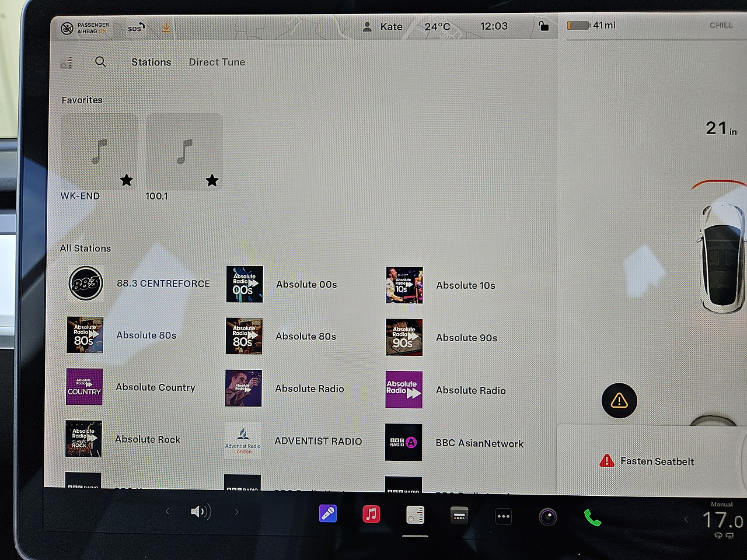Tap the 41 mi battery range indicator
Screen dimensions: 747x560
(x=591, y=25)
